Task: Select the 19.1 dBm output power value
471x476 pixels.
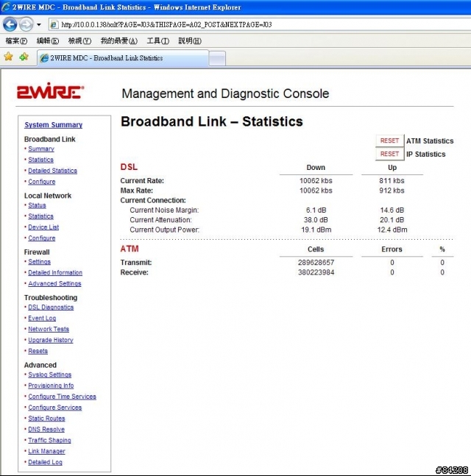Action: pos(316,230)
